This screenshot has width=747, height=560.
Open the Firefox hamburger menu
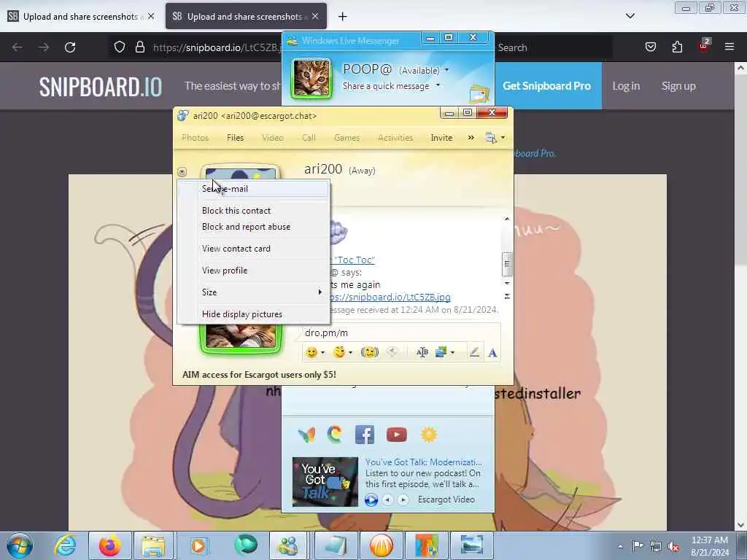click(x=729, y=47)
